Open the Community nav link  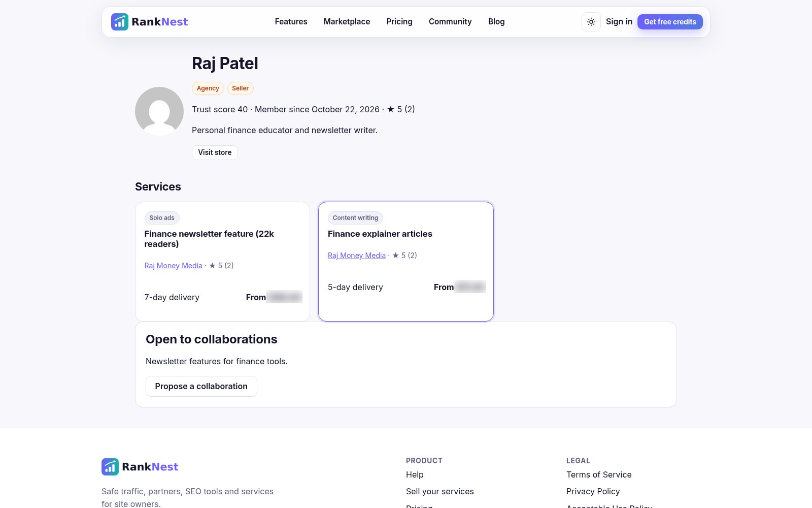click(450, 22)
